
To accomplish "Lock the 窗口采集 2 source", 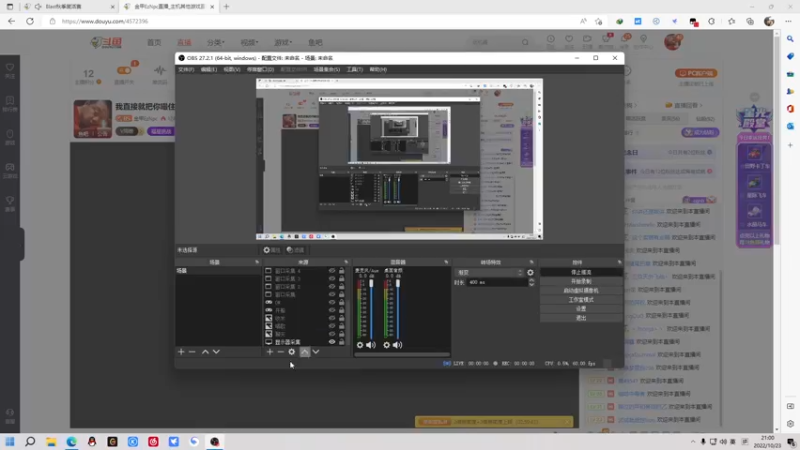I will point(342,287).
